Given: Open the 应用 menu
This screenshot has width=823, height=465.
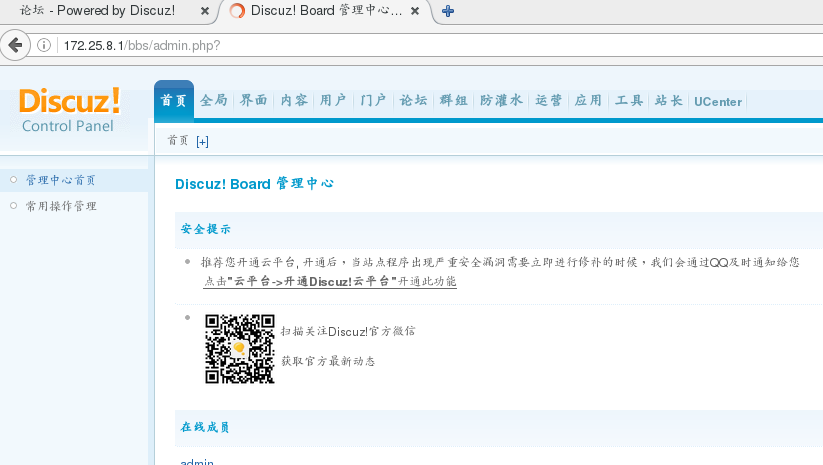Looking at the screenshot, I should tap(588, 100).
